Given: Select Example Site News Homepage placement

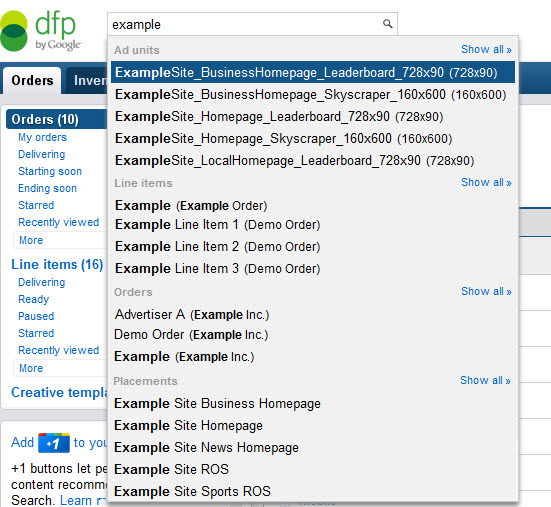Looking at the screenshot, I should pyautogui.click(x=313, y=448).
